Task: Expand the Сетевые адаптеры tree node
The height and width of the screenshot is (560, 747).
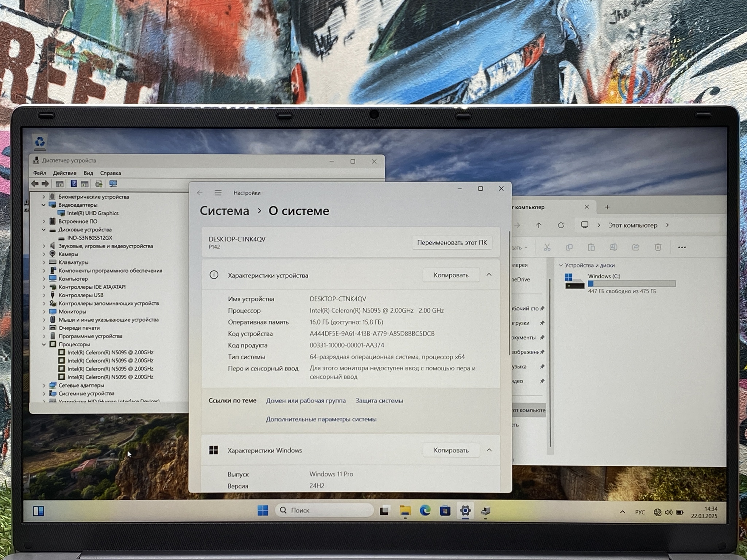Action: click(44, 385)
